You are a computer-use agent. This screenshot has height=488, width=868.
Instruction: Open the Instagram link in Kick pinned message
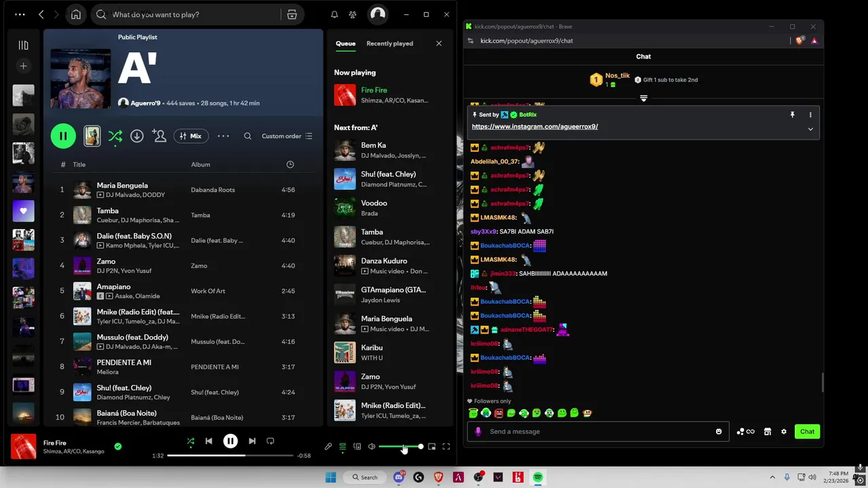(534, 127)
